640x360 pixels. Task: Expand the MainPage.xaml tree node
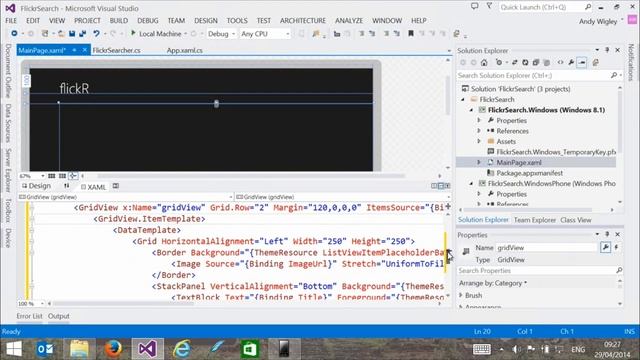click(x=479, y=162)
